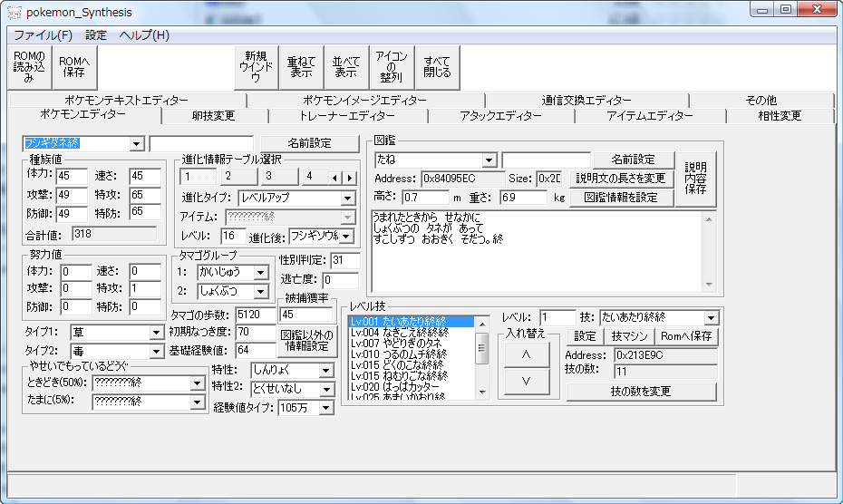
Task: Expand the たまに(5%) held item dropdown
Action: tap(198, 402)
